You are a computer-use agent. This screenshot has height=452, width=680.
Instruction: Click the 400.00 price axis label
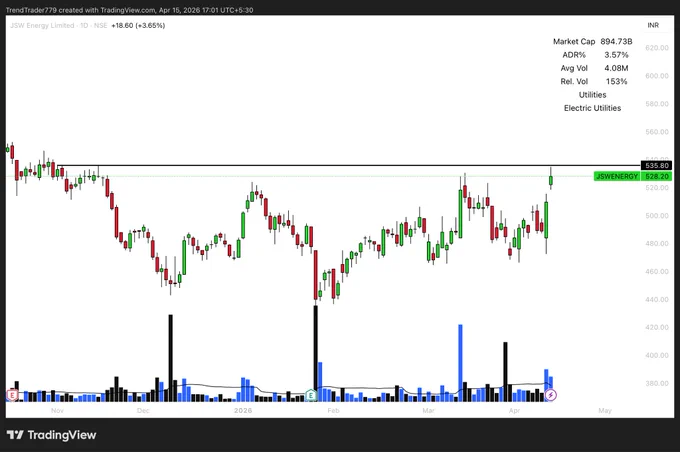coord(657,355)
